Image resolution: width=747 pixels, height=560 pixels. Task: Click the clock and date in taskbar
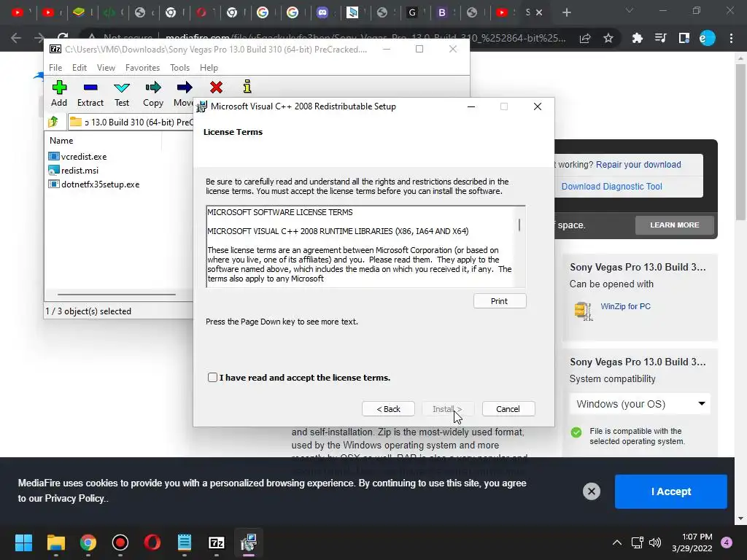point(692,542)
